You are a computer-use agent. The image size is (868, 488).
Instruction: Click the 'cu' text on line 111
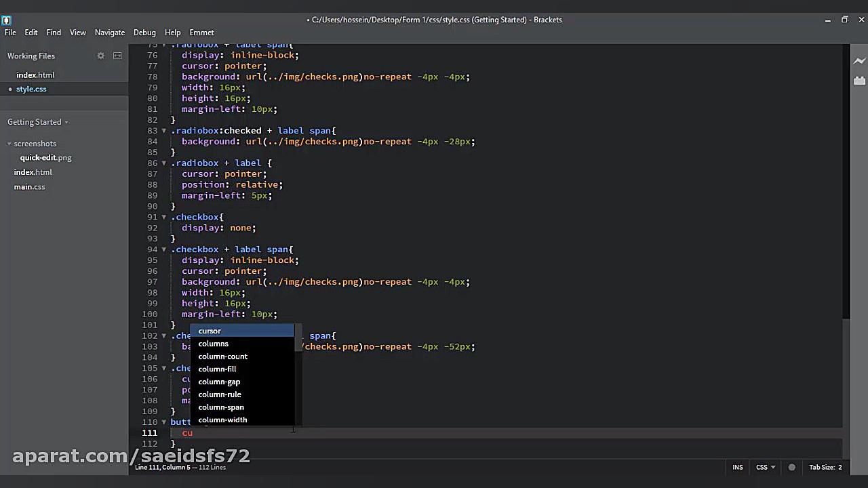point(187,433)
